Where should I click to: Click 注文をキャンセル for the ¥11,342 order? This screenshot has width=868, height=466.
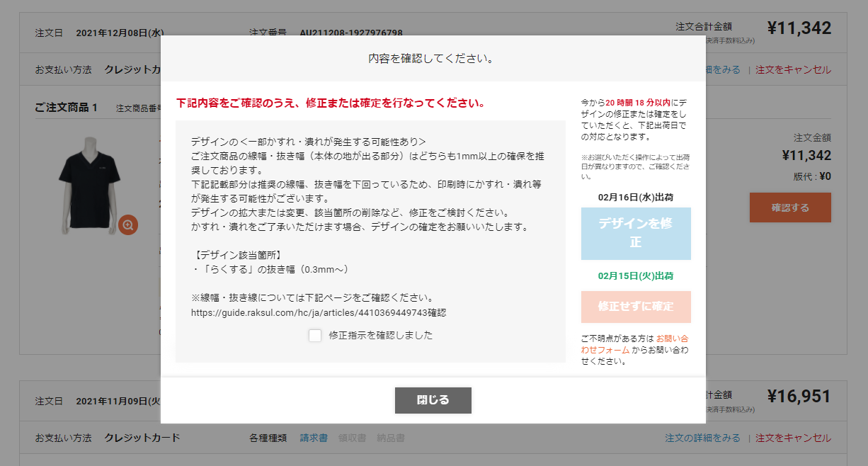click(793, 69)
